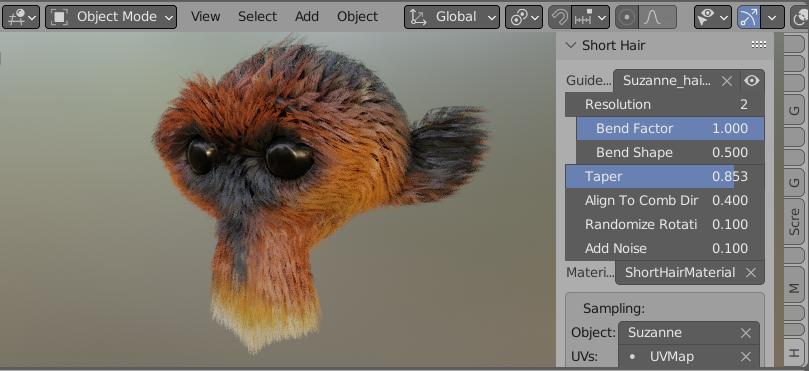Viewport: 809px width, 371px height.
Task: Toggle the show gizmo button
Action: coord(749,17)
